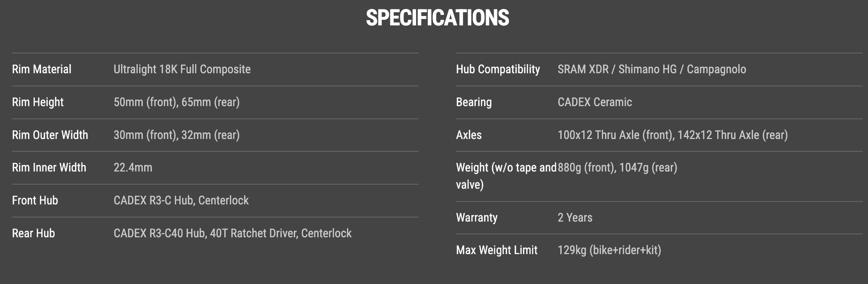Click the CADEX Ceramic bearing value
868x284 pixels.
(x=595, y=102)
